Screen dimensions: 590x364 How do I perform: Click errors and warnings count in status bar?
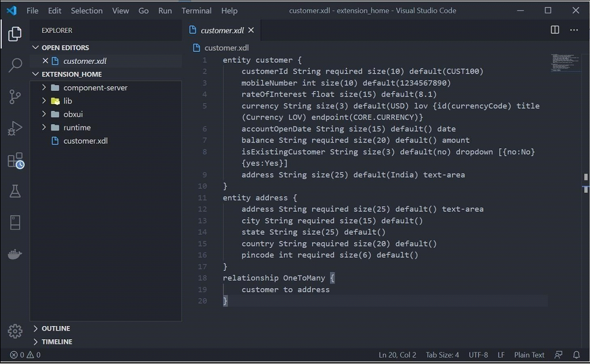pyautogui.click(x=25, y=355)
